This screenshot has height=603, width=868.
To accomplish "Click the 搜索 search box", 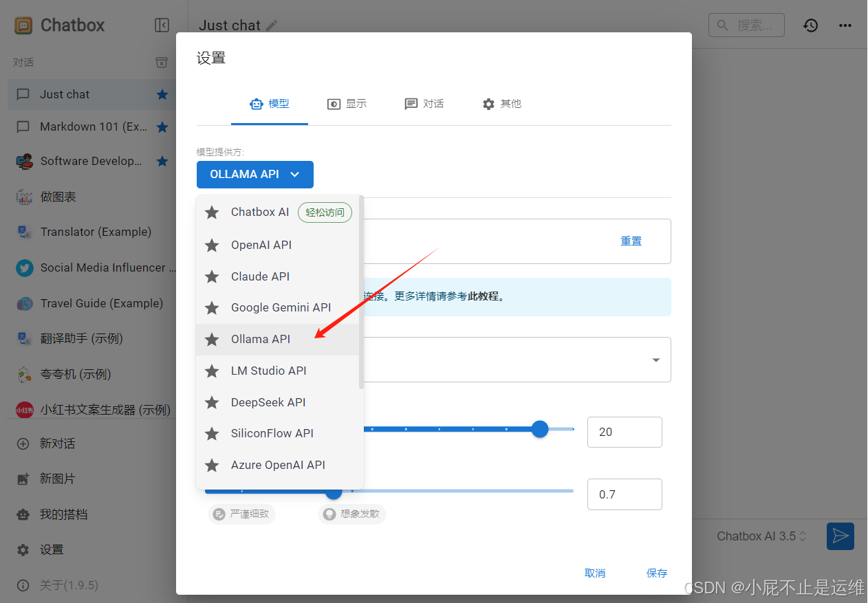I will pos(746,25).
